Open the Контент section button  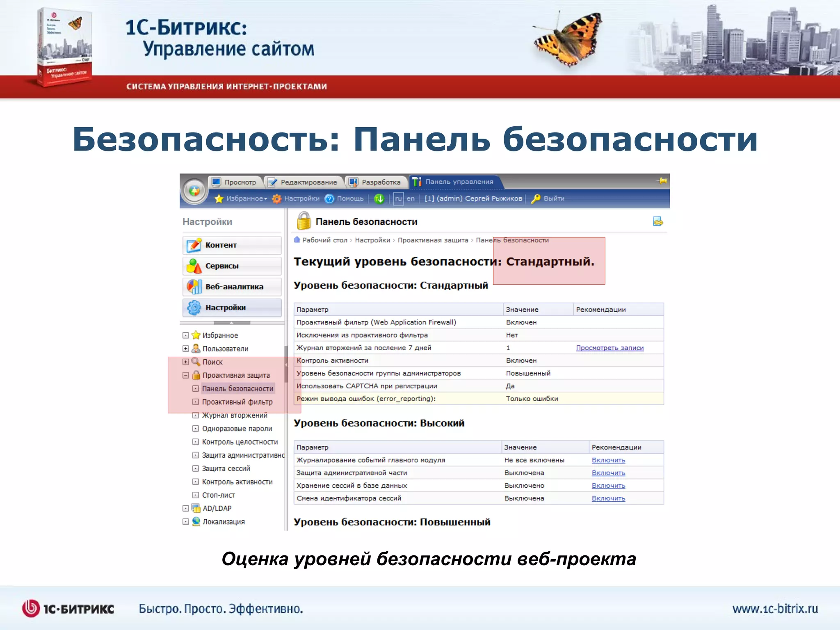pyautogui.click(x=232, y=245)
